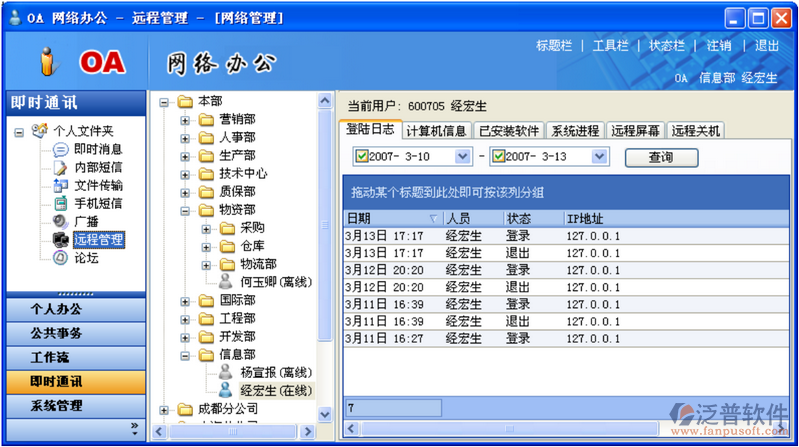Image resolution: width=799 pixels, height=447 pixels.
Task: Click 个人文件夹 folder icon
Action: pyautogui.click(x=40, y=130)
